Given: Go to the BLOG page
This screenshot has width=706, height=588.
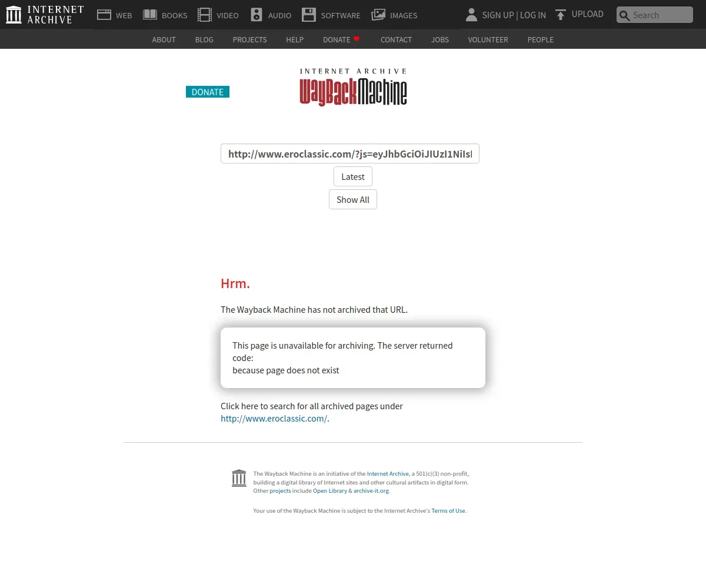Looking at the screenshot, I should (x=204, y=39).
